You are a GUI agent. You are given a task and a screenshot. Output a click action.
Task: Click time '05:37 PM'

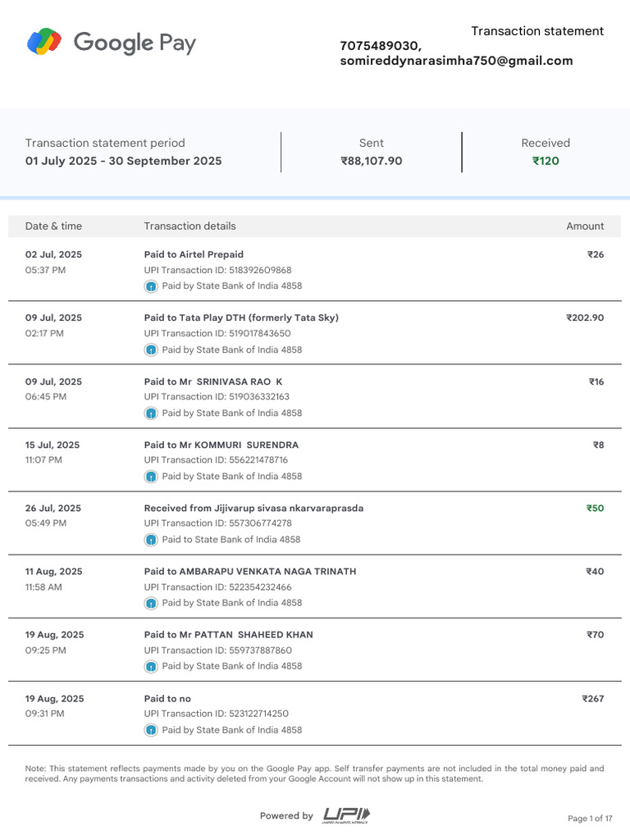click(46, 270)
